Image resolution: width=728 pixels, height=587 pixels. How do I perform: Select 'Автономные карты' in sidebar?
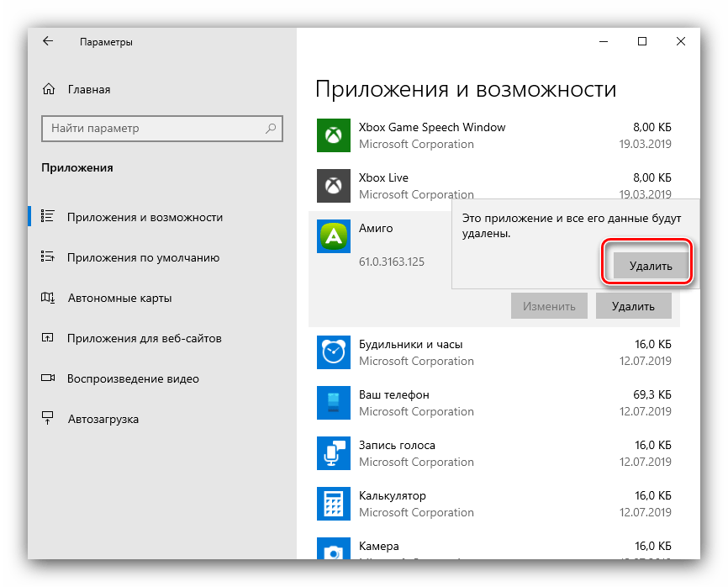click(x=119, y=299)
